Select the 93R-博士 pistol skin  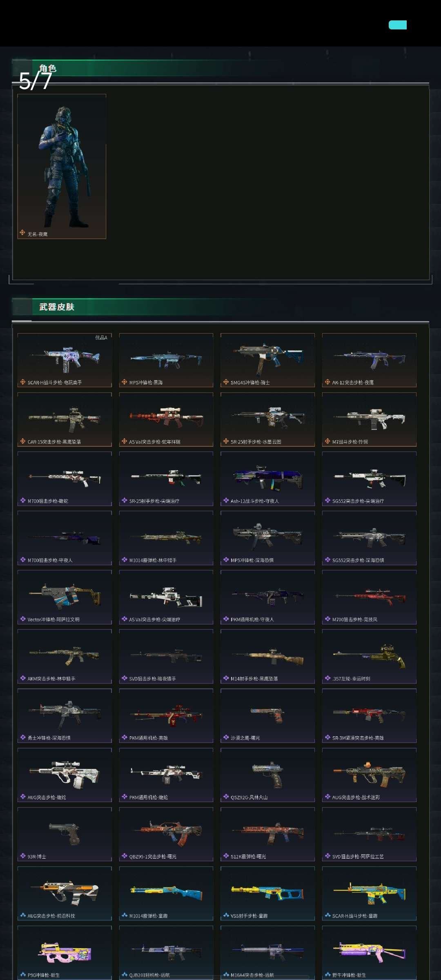tap(65, 834)
